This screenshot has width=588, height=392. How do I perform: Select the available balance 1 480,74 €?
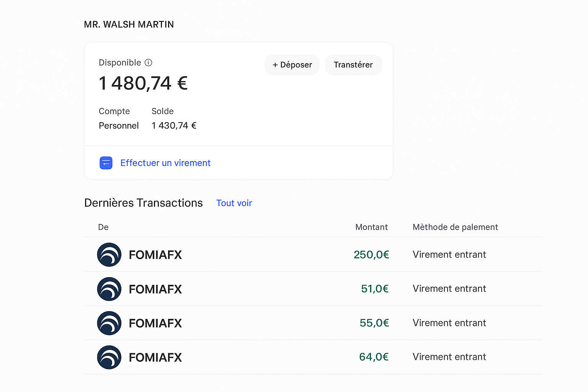click(143, 83)
